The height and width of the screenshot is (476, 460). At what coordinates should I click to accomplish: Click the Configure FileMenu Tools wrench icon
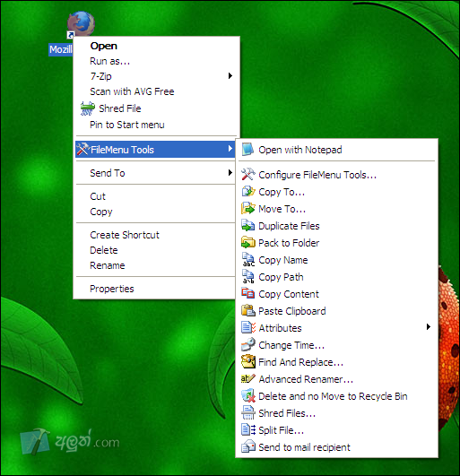[x=248, y=175]
